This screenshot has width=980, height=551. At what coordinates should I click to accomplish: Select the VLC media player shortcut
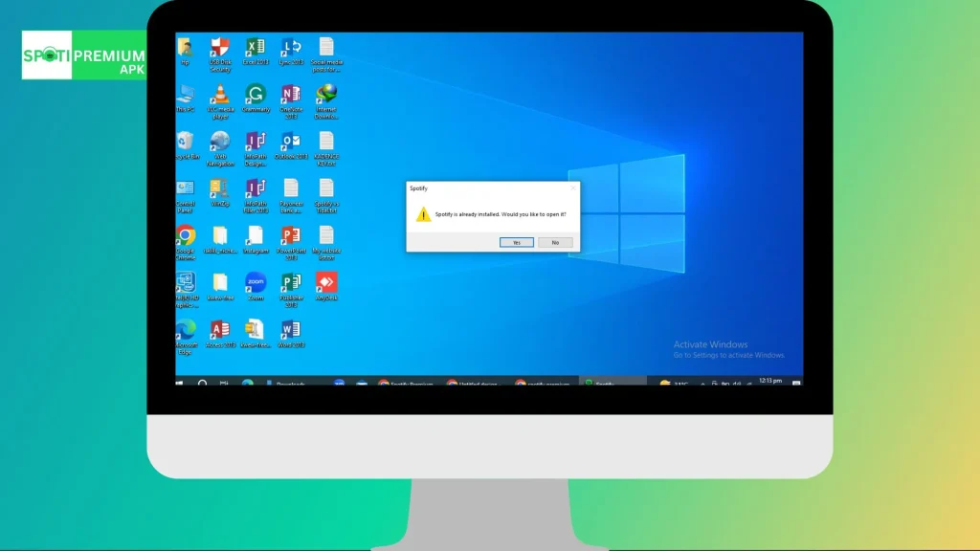tap(220, 101)
